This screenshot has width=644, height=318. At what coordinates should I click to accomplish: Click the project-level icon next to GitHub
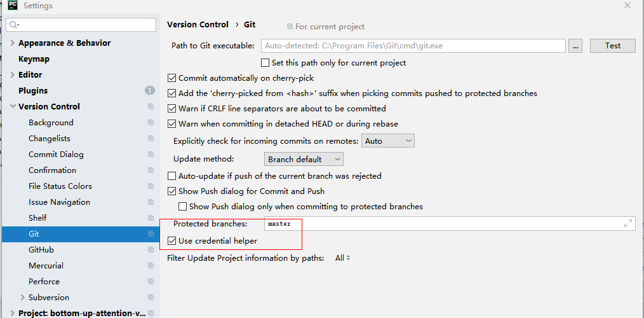[x=151, y=250]
